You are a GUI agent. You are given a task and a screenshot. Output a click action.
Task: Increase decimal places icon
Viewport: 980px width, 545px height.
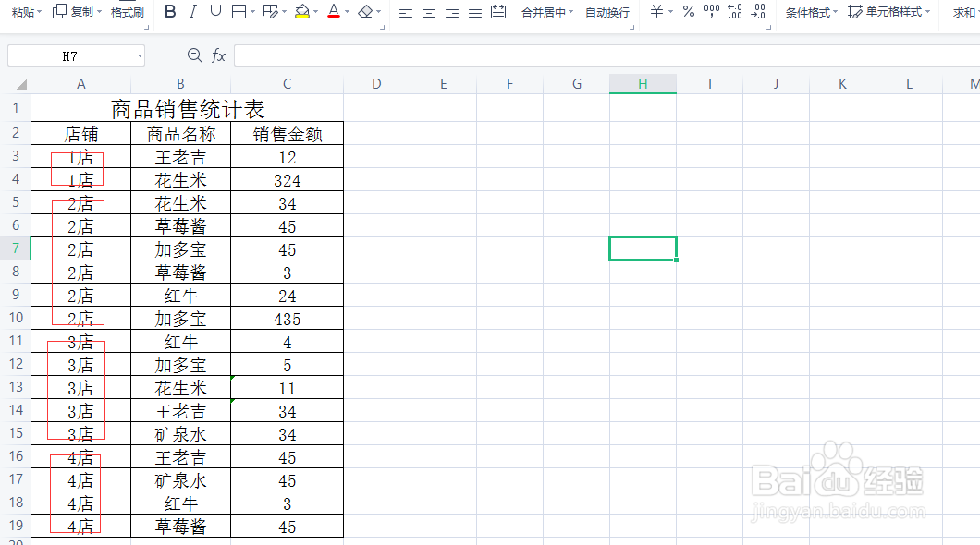735,11
